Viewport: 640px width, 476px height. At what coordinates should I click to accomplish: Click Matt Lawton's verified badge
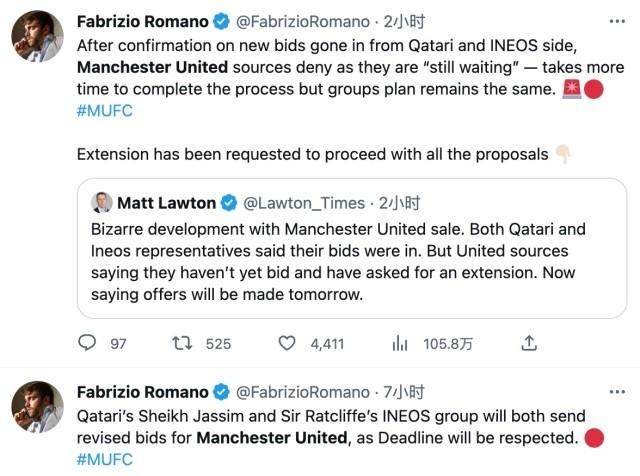pyautogui.click(x=229, y=202)
